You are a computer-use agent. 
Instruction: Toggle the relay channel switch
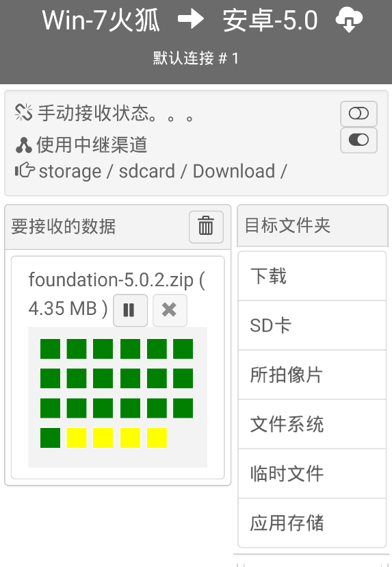358,140
